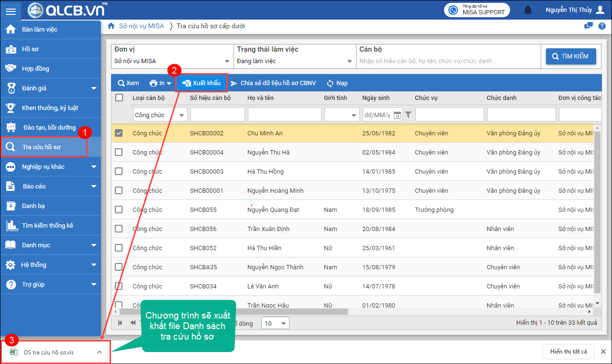612x364 pixels.
Task: Click the TÌM KIẾM search button
Action: [x=570, y=56]
